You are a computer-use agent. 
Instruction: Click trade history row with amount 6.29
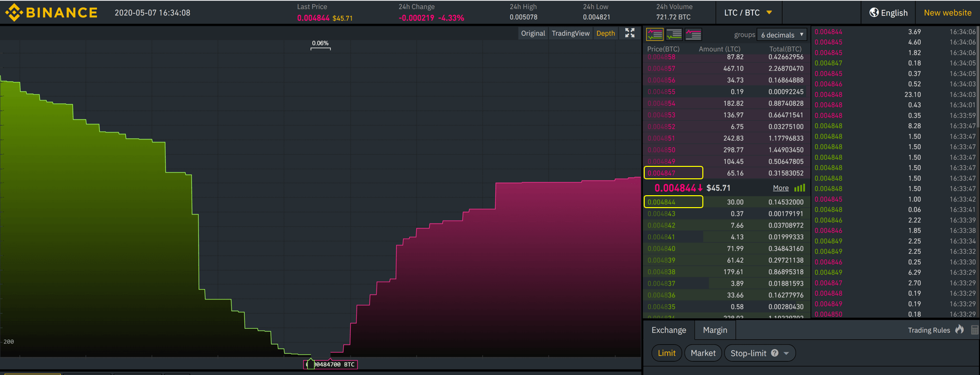[x=895, y=272]
